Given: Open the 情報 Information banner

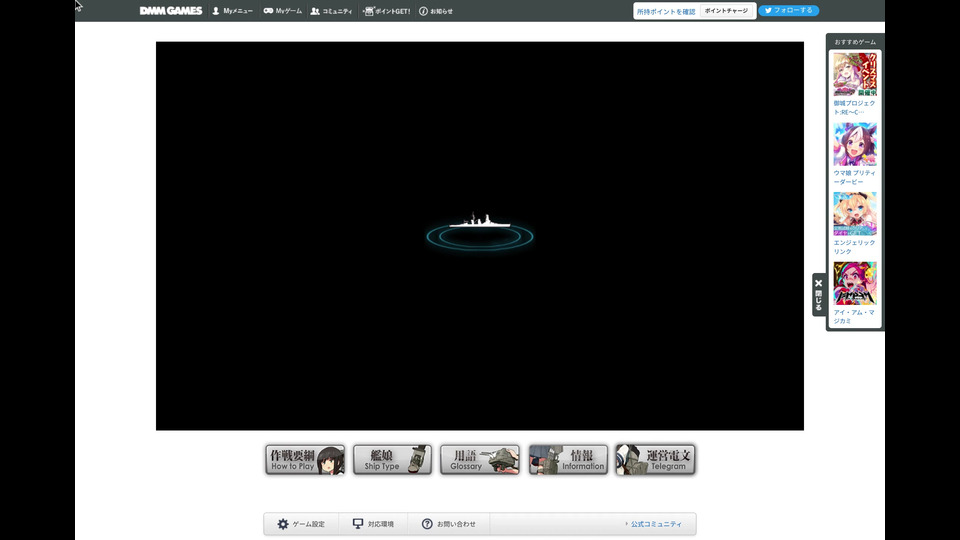Looking at the screenshot, I should (x=568, y=460).
